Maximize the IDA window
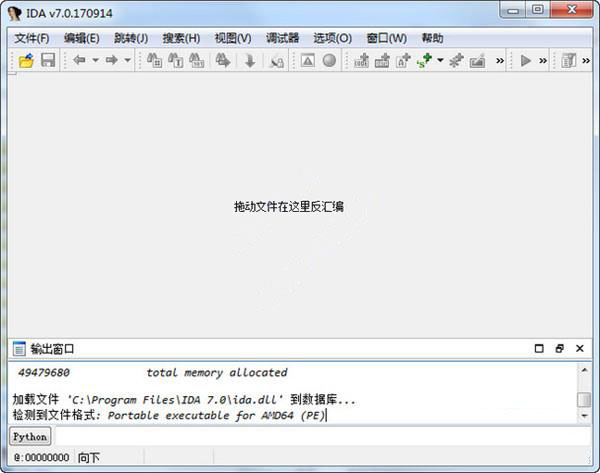 (x=538, y=10)
